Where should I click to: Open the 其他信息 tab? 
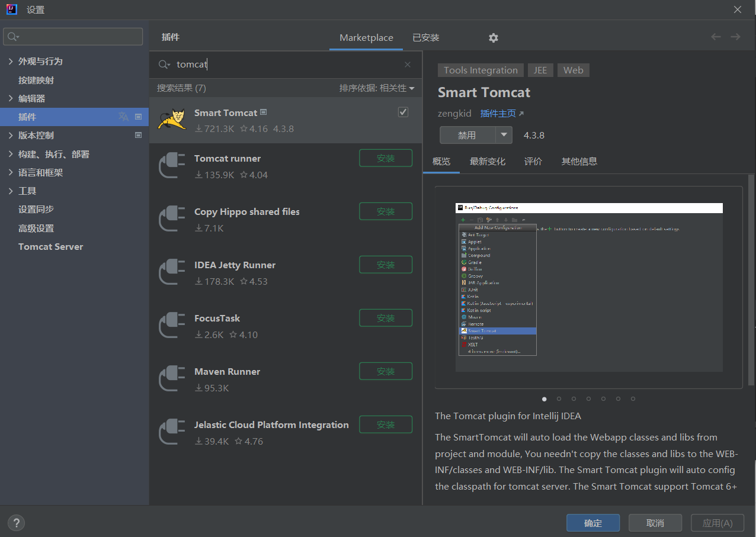(579, 161)
